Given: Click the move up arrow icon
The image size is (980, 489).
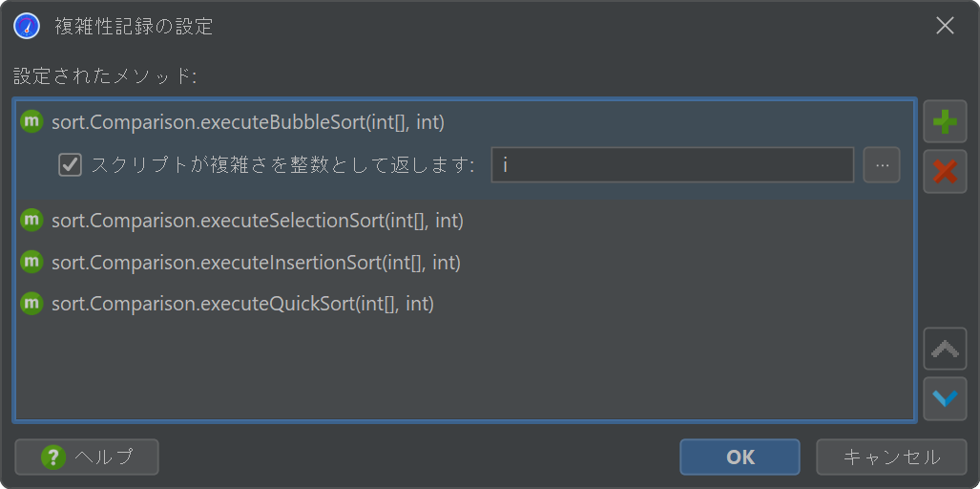Looking at the screenshot, I should (x=945, y=349).
